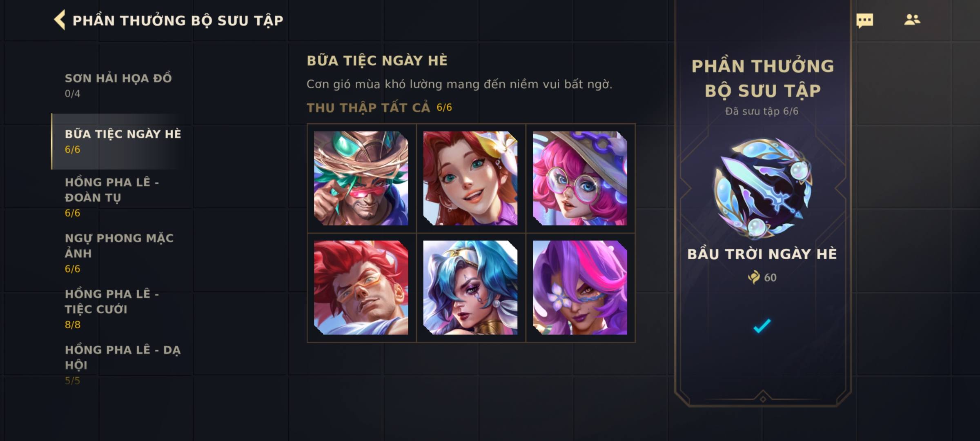Select the red-haired man with orange glasses
Screen dimensions: 980x441
pos(361,287)
